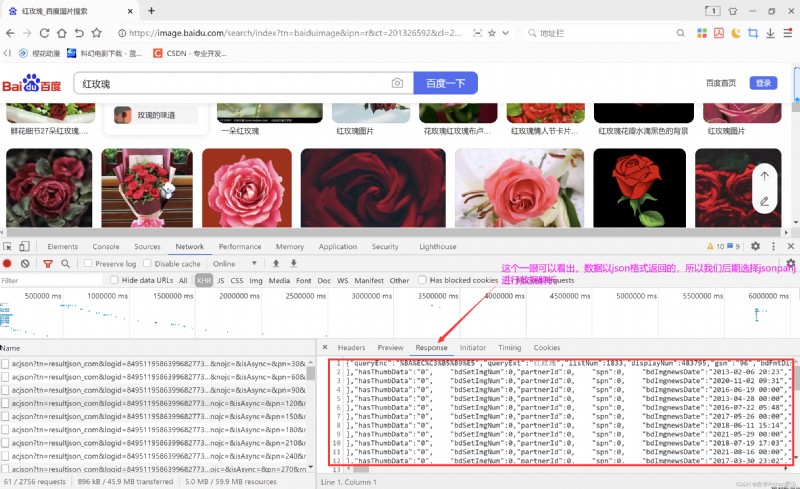Image resolution: width=800 pixels, height=489 pixels.
Task: Collapse the bookmarks bar left chevron
Action: pos(7,53)
